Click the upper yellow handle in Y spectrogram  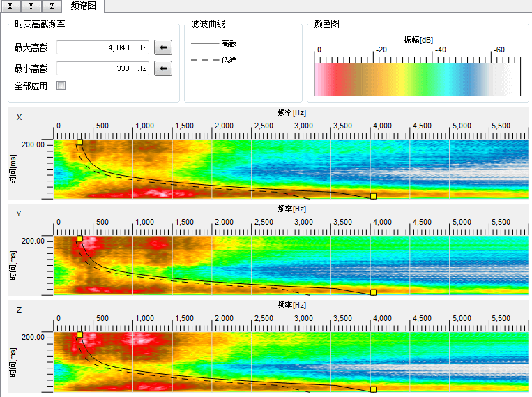click(x=80, y=238)
